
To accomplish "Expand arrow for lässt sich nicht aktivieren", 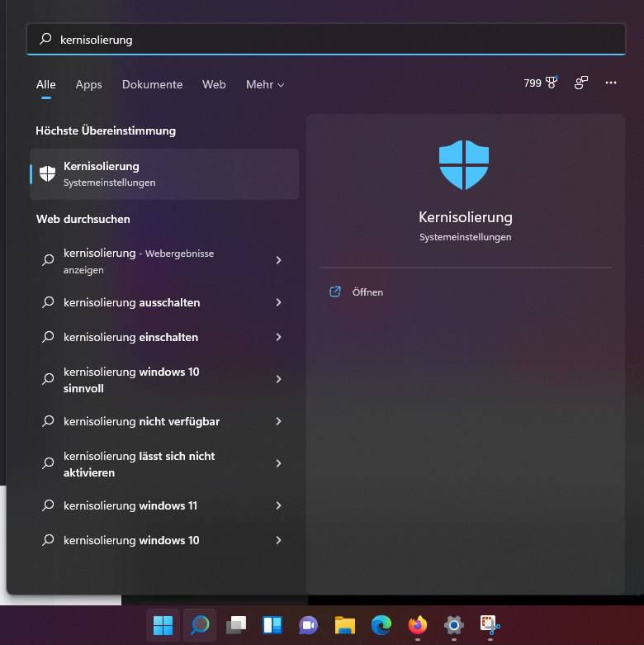I will point(279,463).
